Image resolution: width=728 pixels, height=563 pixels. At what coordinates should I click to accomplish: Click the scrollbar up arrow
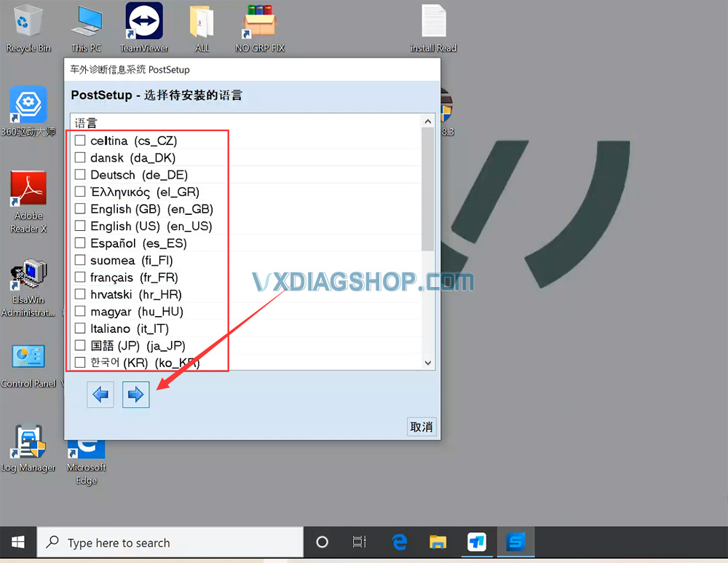pos(428,121)
